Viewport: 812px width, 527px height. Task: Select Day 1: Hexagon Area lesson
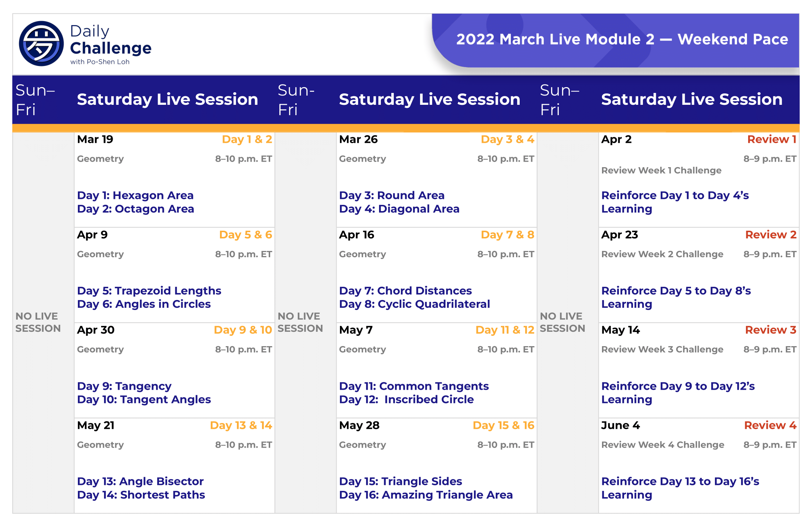point(135,195)
